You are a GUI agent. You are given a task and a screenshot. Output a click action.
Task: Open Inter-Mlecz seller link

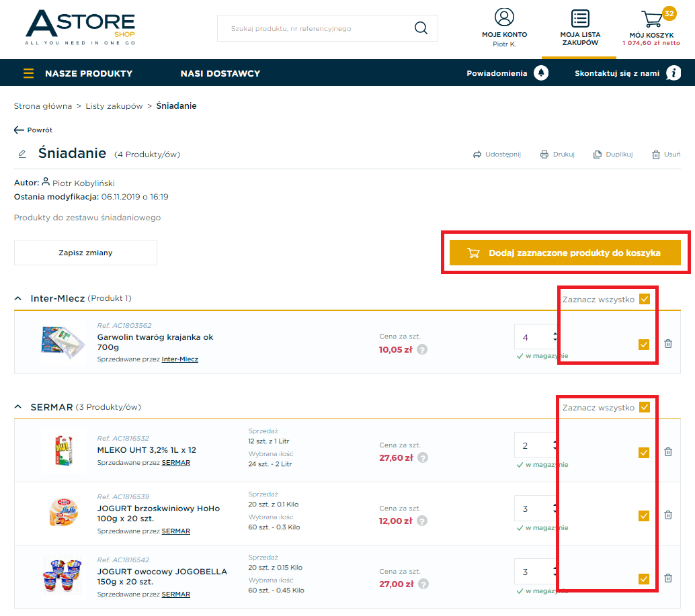180,359
